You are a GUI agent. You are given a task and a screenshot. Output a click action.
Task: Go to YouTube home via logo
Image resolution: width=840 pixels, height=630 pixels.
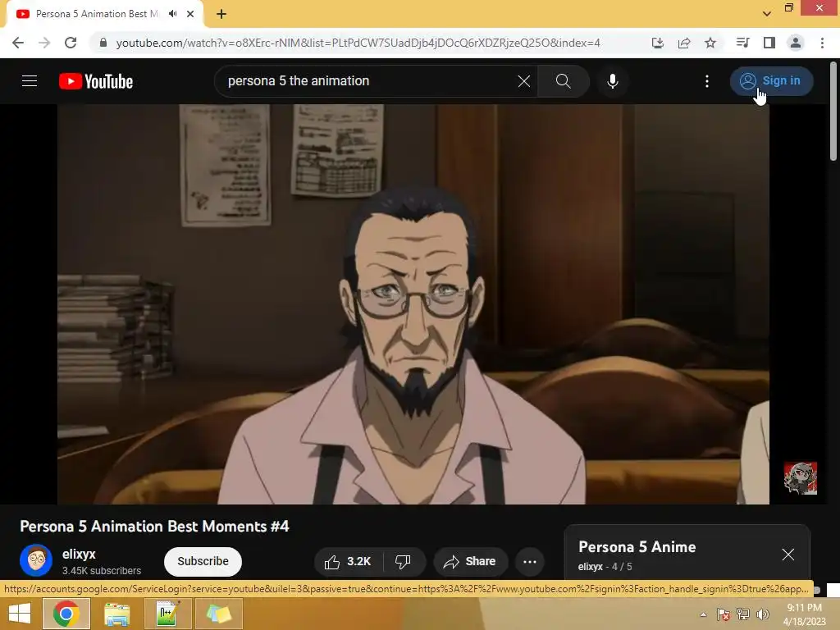tap(96, 81)
